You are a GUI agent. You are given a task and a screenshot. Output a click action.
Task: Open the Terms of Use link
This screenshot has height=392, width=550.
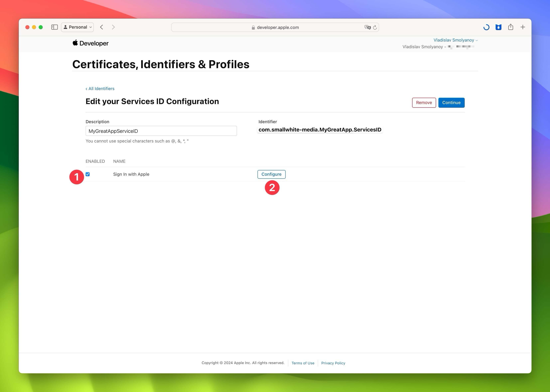pos(303,363)
